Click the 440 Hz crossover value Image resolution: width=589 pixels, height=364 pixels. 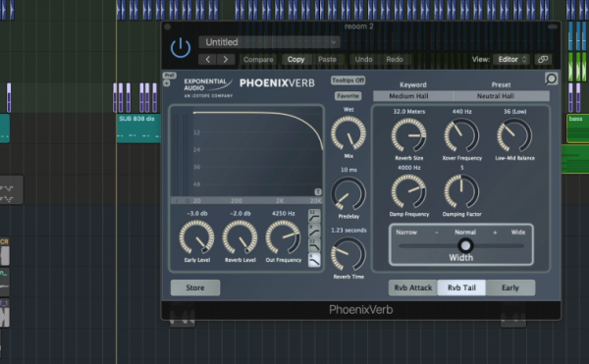[461, 112]
